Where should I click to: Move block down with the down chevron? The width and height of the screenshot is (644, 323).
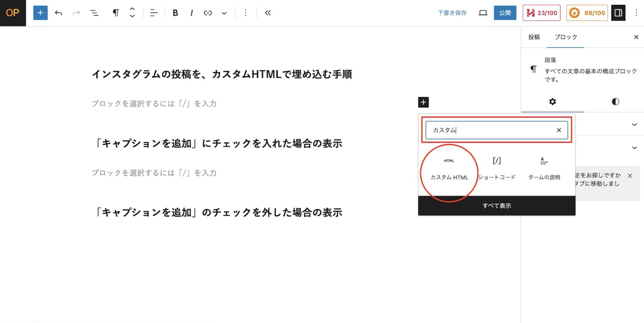pos(132,16)
